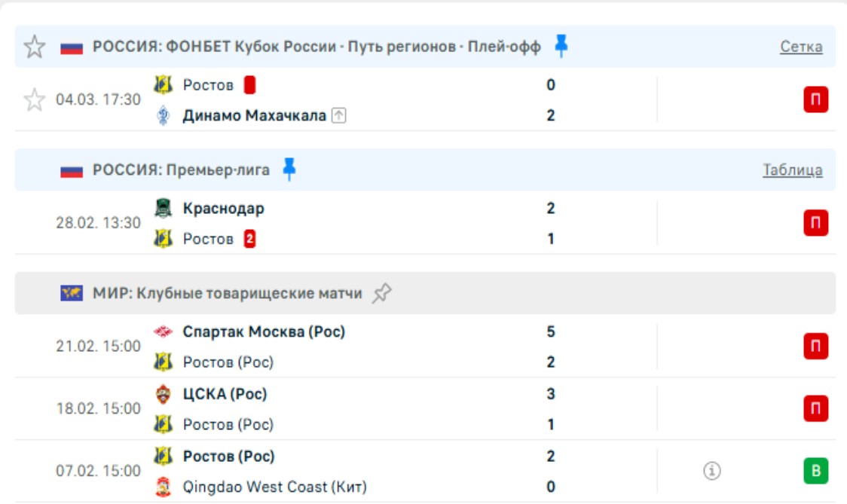Click the info icon on Qingdao match

pyautogui.click(x=712, y=471)
